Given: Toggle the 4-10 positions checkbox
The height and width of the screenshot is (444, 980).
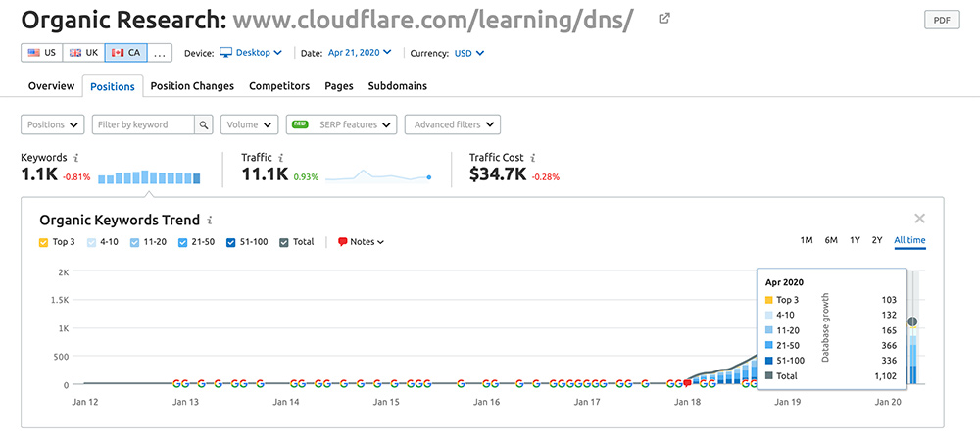Looking at the screenshot, I should tap(91, 242).
